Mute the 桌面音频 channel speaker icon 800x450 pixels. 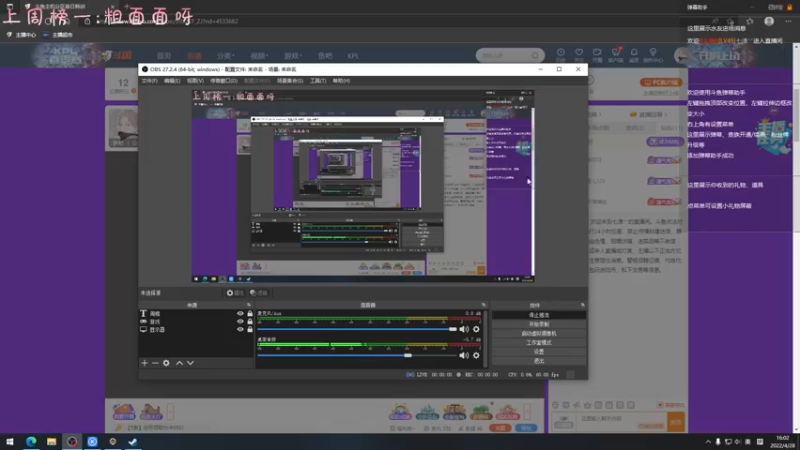coord(464,355)
